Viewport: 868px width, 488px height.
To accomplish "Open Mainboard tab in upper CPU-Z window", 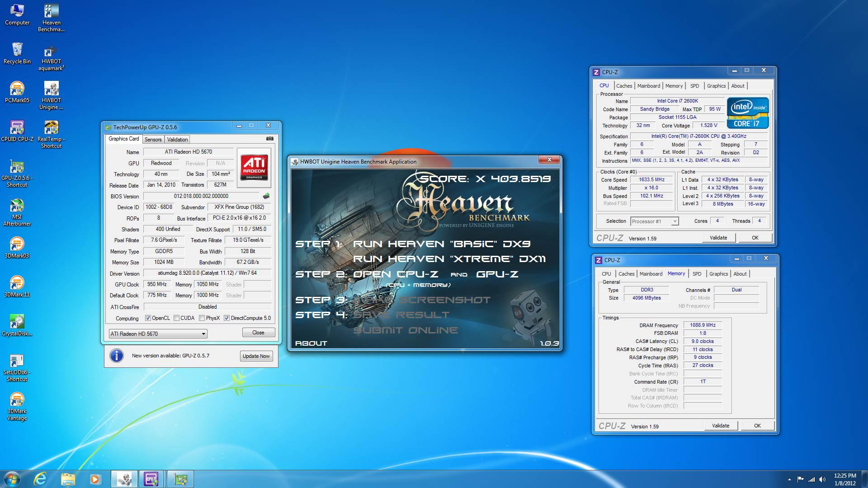I will click(x=648, y=86).
